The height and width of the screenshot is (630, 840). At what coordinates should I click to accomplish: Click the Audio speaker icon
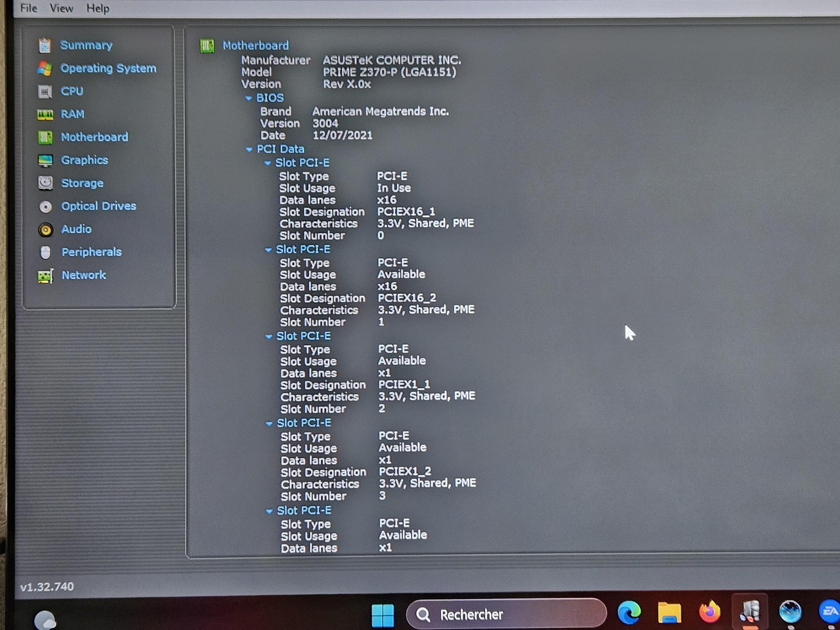(x=45, y=230)
